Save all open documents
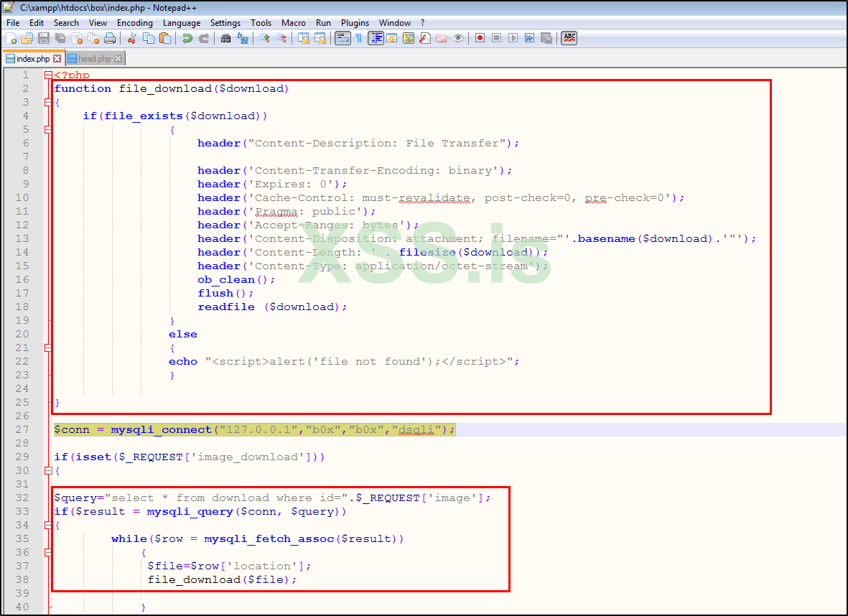The height and width of the screenshot is (616, 848). point(60,37)
